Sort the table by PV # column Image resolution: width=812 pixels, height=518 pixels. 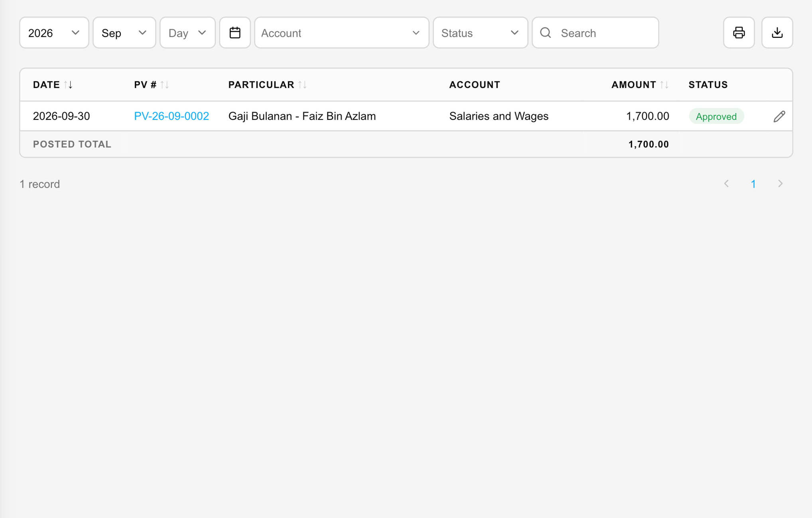point(152,85)
